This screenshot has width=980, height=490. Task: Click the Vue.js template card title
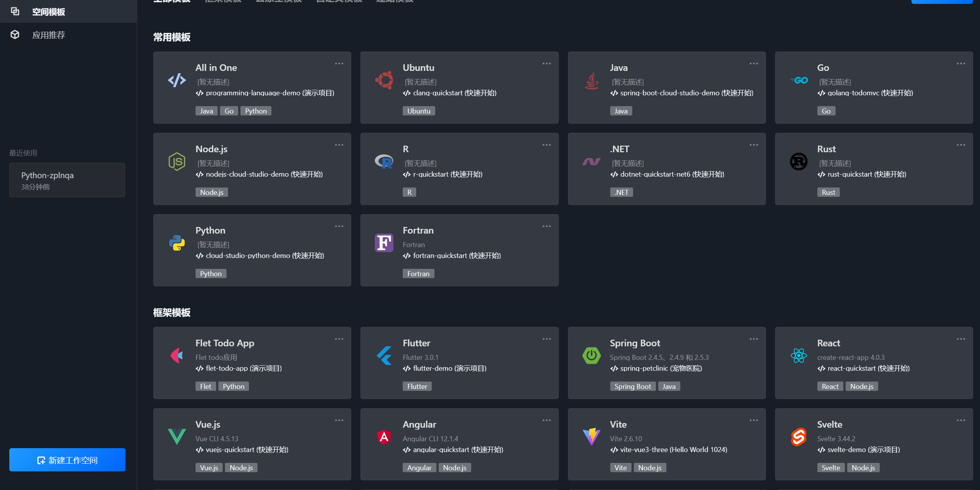click(x=208, y=424)
